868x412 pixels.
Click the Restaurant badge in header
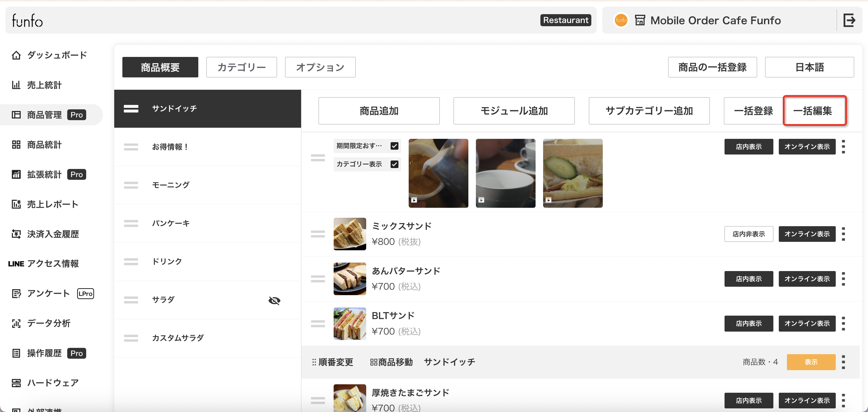pos(565,20)
